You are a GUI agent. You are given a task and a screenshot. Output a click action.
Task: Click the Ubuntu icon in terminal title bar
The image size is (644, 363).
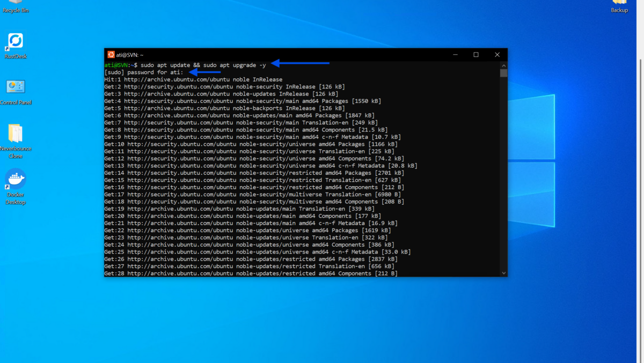point(111,55)
